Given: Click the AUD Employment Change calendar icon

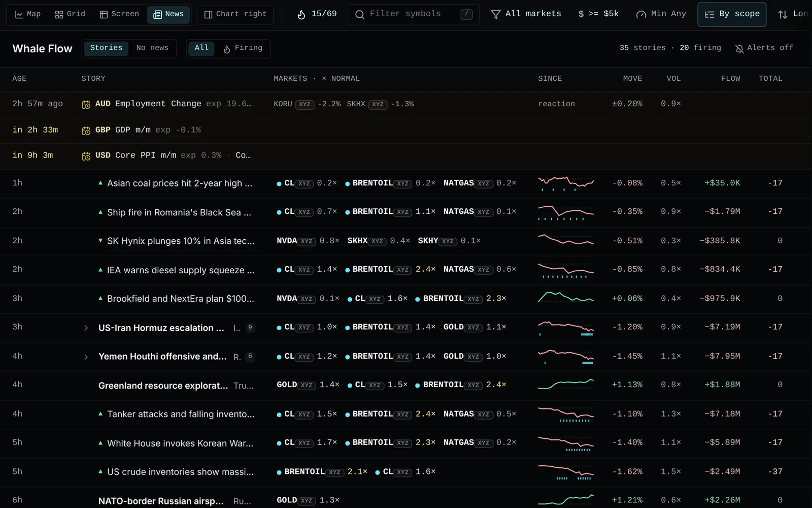Looking at the screenshot, I should point(86,105).
